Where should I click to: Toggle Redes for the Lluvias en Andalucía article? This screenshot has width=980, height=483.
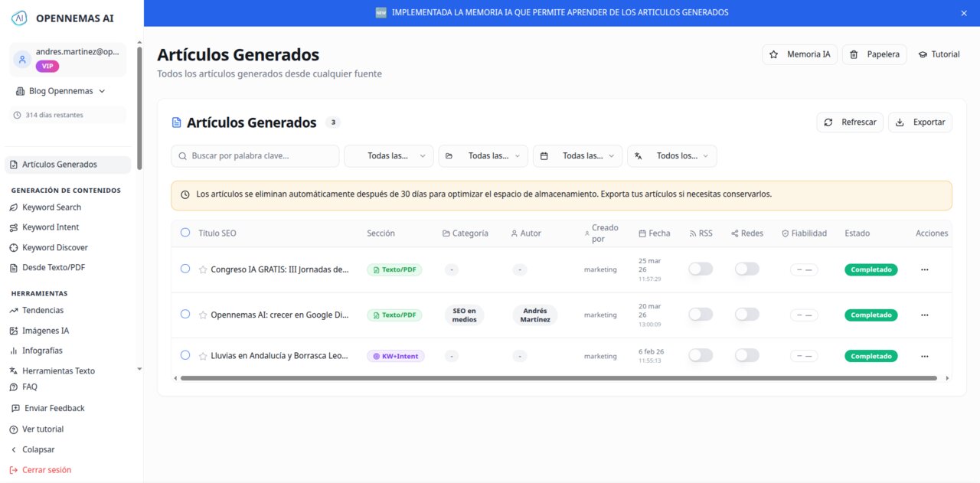746,355
